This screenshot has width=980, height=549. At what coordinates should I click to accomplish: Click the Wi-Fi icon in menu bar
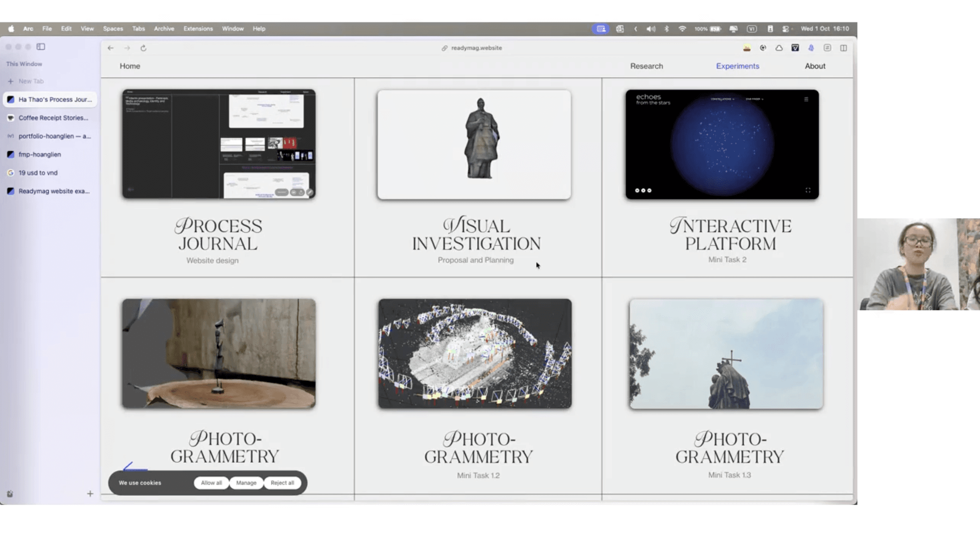(x=682, y=29)
